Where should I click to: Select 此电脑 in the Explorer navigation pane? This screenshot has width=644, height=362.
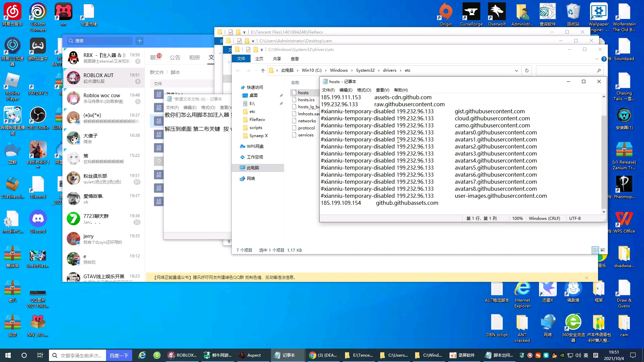click(x=253, y=168)
